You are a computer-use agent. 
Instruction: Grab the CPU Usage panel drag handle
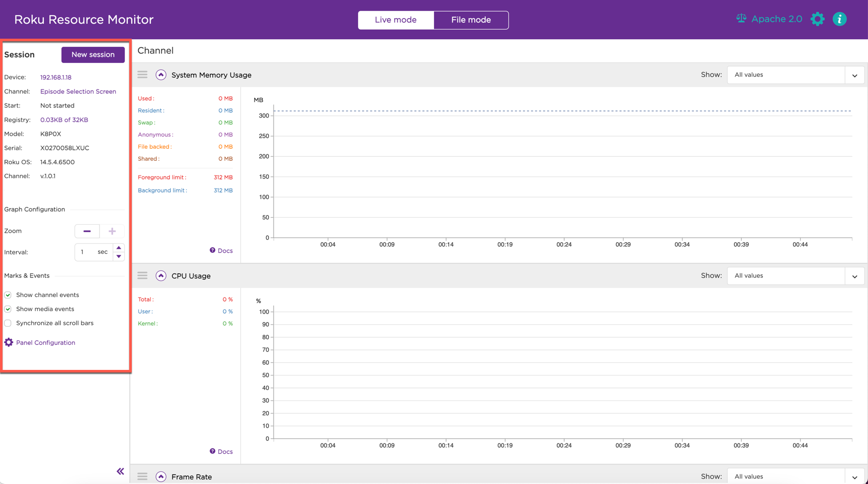143,275
